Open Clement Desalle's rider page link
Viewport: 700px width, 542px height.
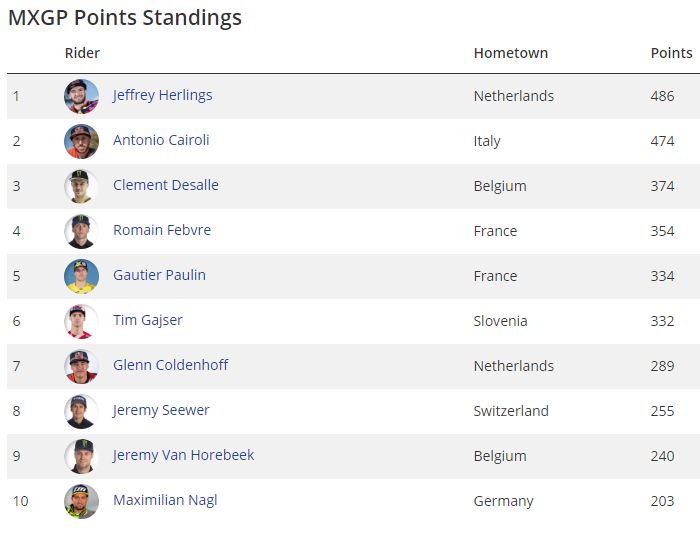(x=165, y=185)
